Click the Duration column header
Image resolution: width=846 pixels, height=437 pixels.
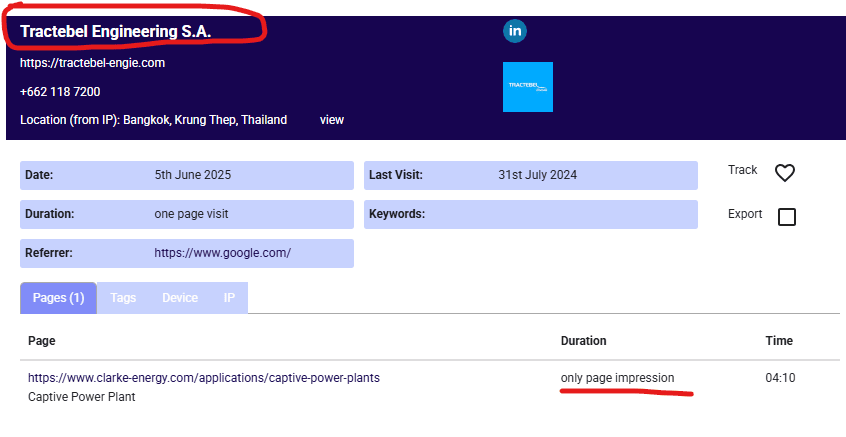pos(583,340)
